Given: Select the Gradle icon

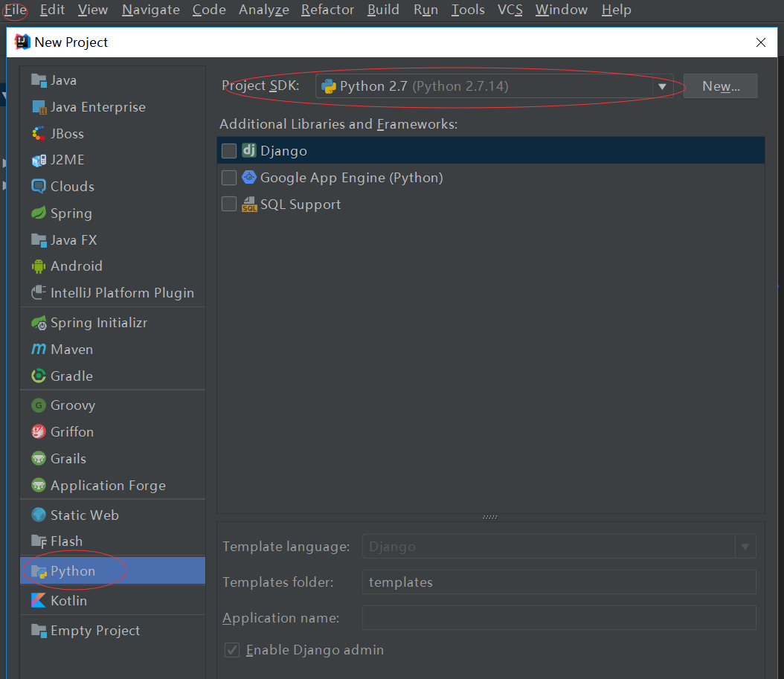Looking at the screenshot, I should 39,376.
